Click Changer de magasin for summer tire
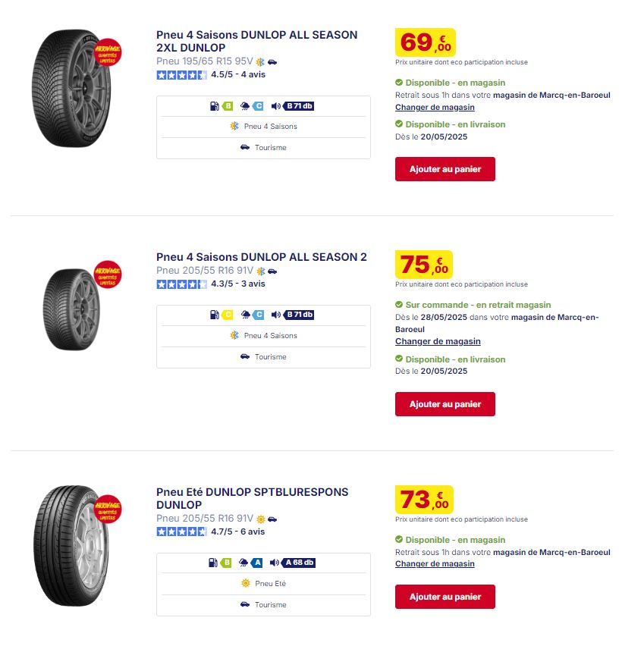The height and width of the screenshot is (646, 644). tap(435, 564)
